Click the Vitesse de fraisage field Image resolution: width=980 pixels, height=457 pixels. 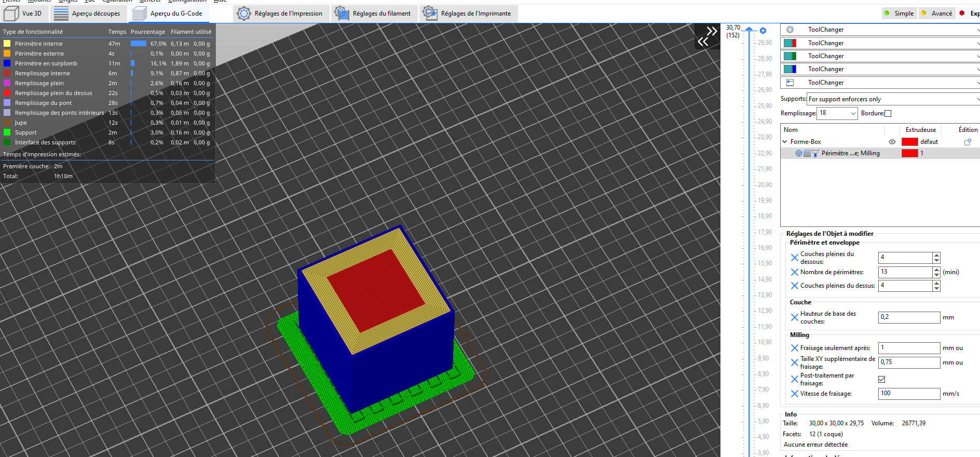[909, 394]
